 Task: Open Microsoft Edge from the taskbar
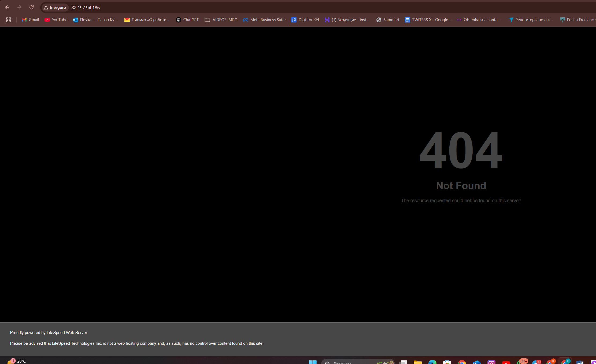click(x=432, y=362)
